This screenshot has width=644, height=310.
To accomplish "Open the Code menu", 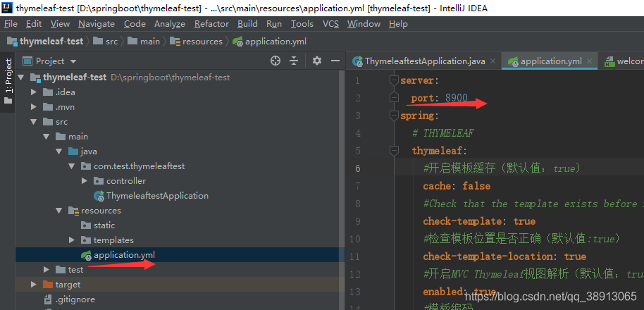I will 135,24.
